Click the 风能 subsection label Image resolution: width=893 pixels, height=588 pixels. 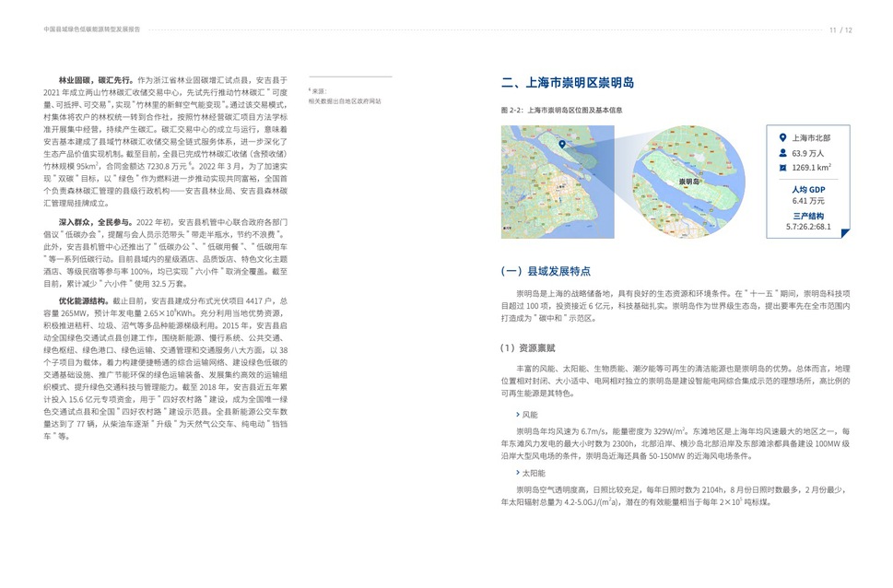(x=530, y=415)
